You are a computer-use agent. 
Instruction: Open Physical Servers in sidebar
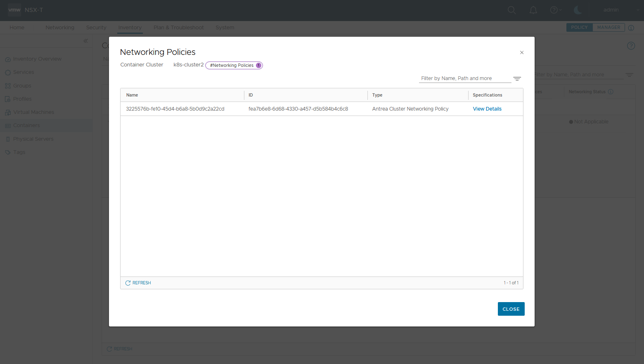33,139
